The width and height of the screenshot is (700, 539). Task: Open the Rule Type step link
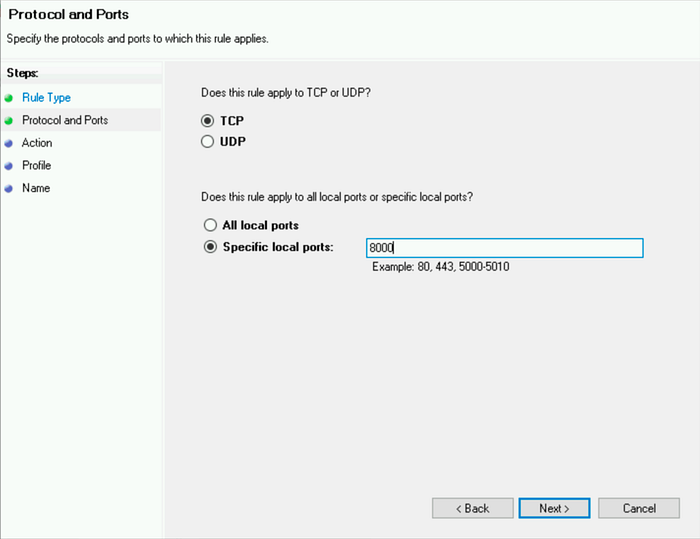click(x=46, y=98)
